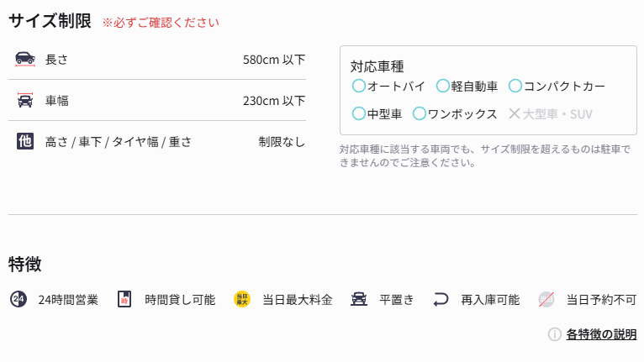
Task: Click the red ※必ずご確認ください notice
Action: tap(160, 24)
